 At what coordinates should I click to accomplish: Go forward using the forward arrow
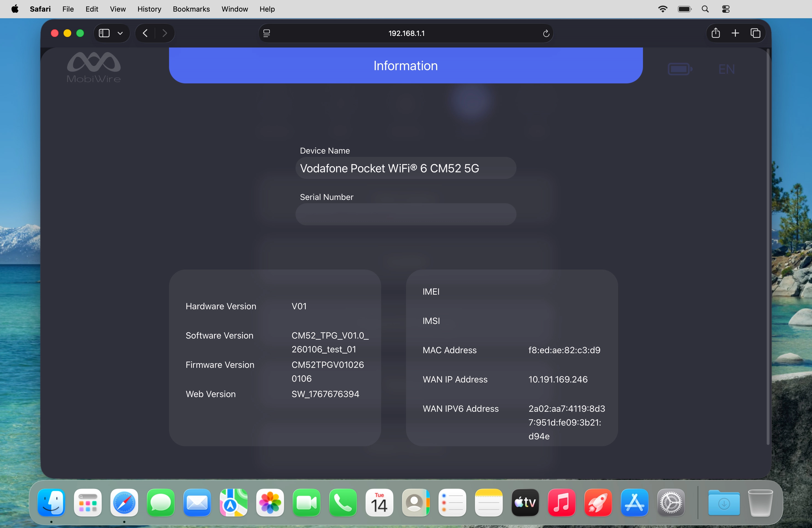click(164, 33)
